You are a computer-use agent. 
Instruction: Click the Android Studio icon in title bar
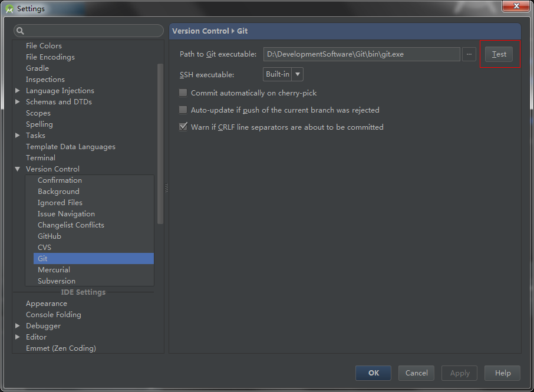9,9
